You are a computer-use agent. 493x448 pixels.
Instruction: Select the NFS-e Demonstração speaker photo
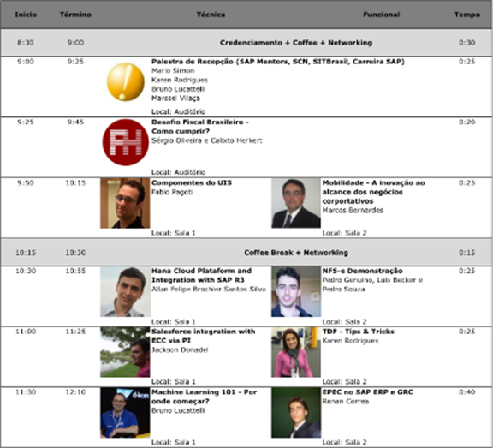[296, 291]
